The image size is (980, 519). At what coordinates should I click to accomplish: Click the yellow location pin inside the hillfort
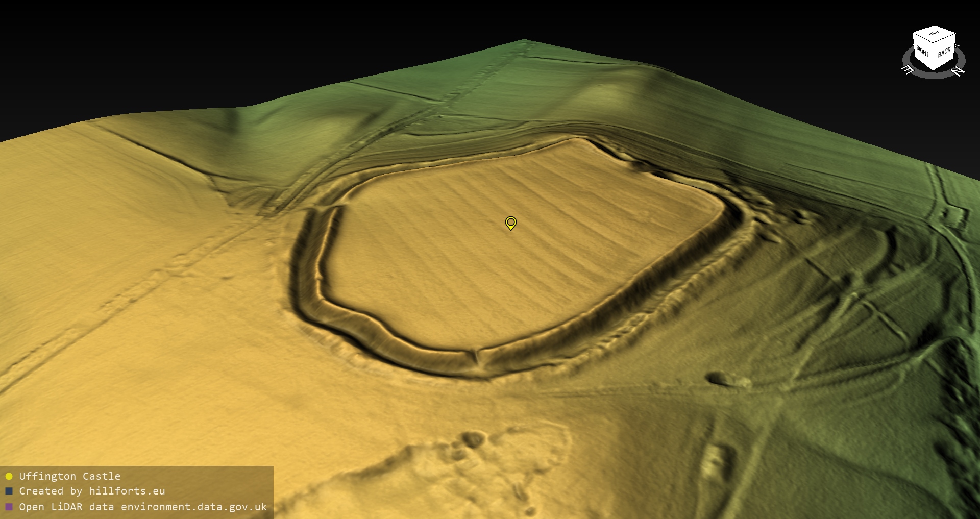(510, 223)
